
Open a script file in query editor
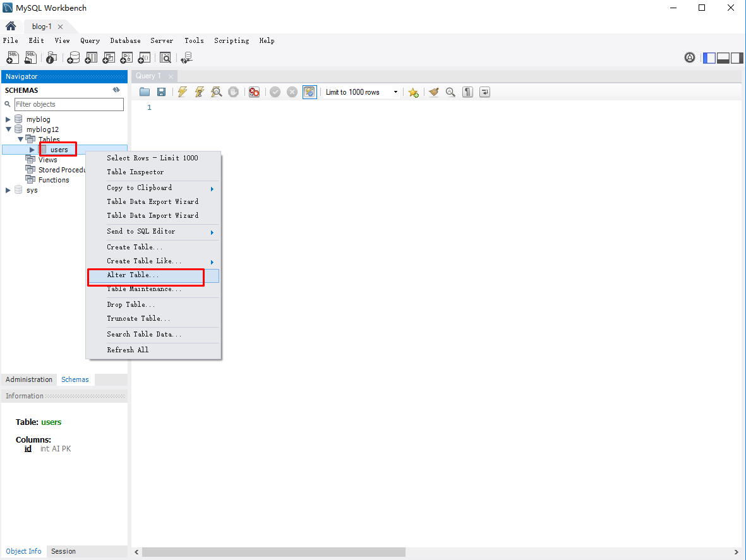tap(145, 92)
